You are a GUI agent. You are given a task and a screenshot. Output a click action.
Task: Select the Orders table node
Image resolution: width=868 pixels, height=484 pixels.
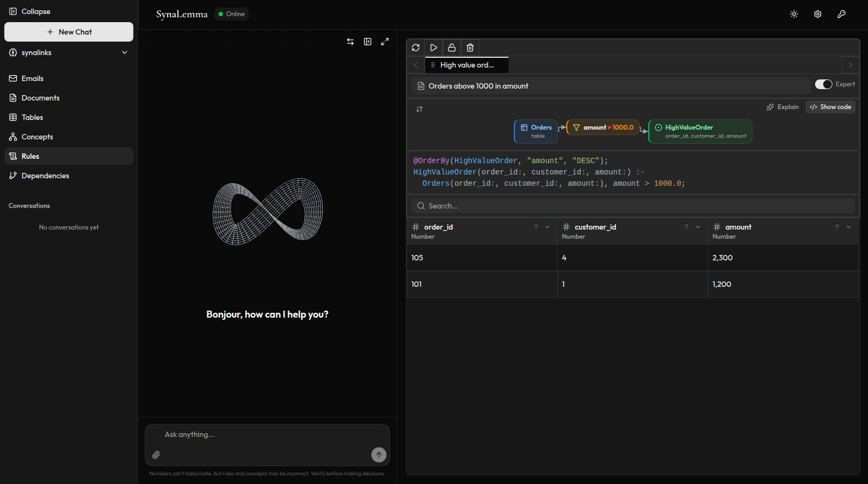(x=535, y=131)
